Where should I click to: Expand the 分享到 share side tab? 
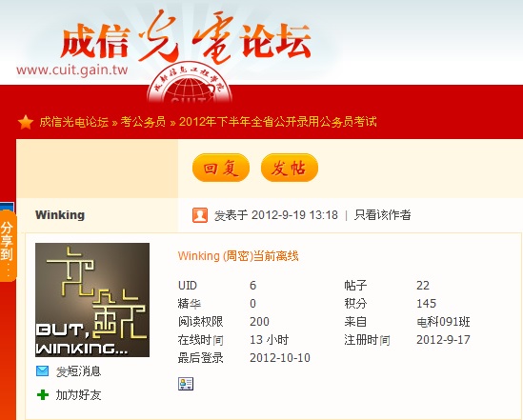tap(8, 247)
